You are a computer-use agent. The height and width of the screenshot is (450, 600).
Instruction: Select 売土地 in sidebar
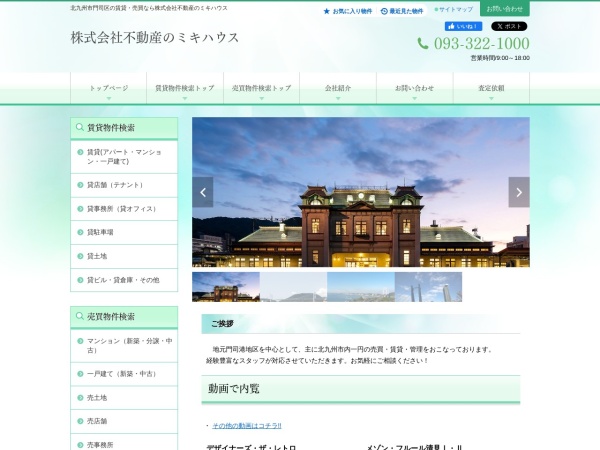[124, 398]
